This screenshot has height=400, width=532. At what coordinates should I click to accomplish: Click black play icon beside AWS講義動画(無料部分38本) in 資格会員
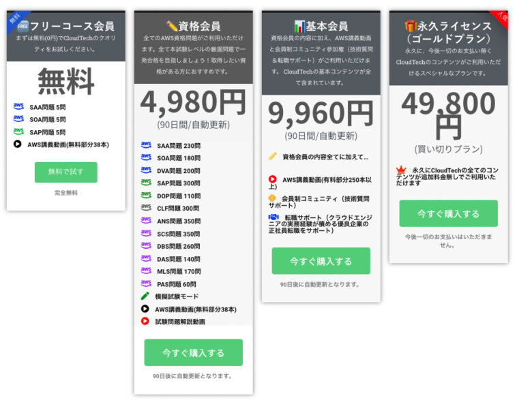(x=145, y=309)
